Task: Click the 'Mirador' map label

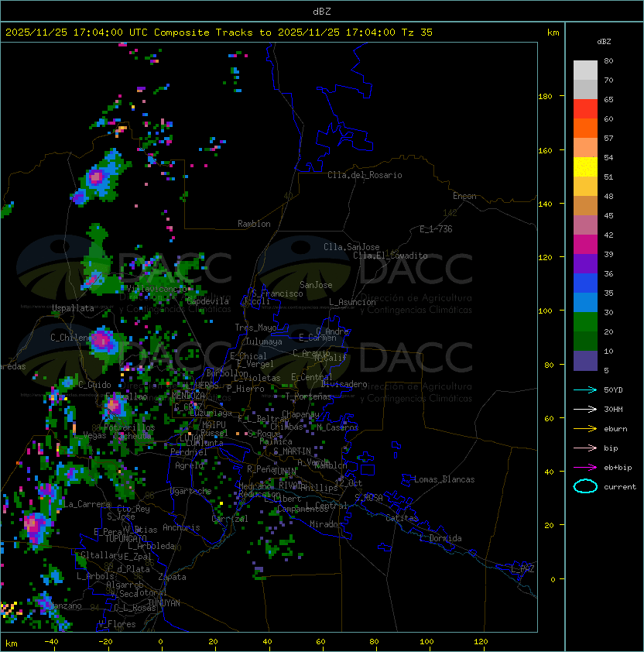Action: 326,524
